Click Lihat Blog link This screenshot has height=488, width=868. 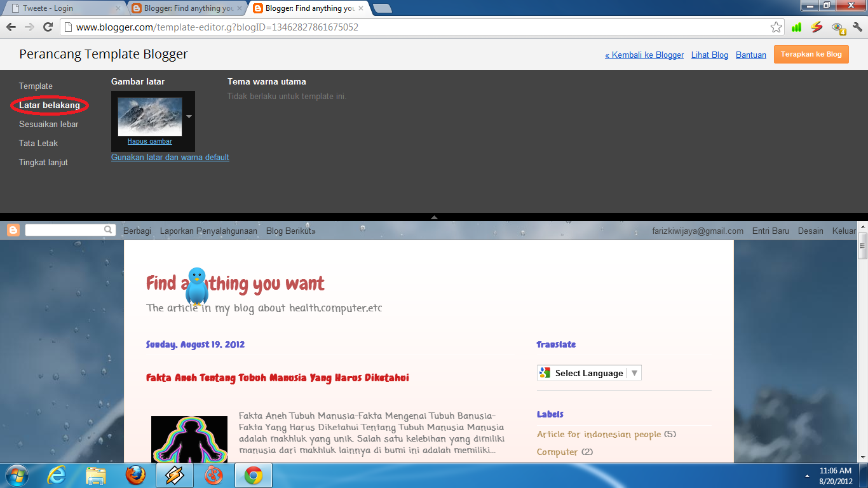click(x=710, y=55)
